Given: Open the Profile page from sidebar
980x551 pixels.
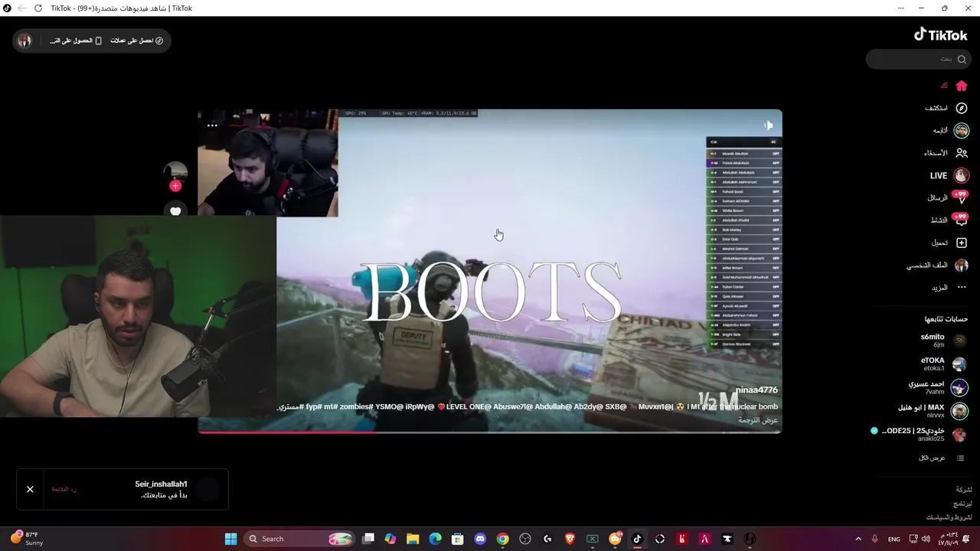Looking at the screenshot, I should click(x=962, y=266).
